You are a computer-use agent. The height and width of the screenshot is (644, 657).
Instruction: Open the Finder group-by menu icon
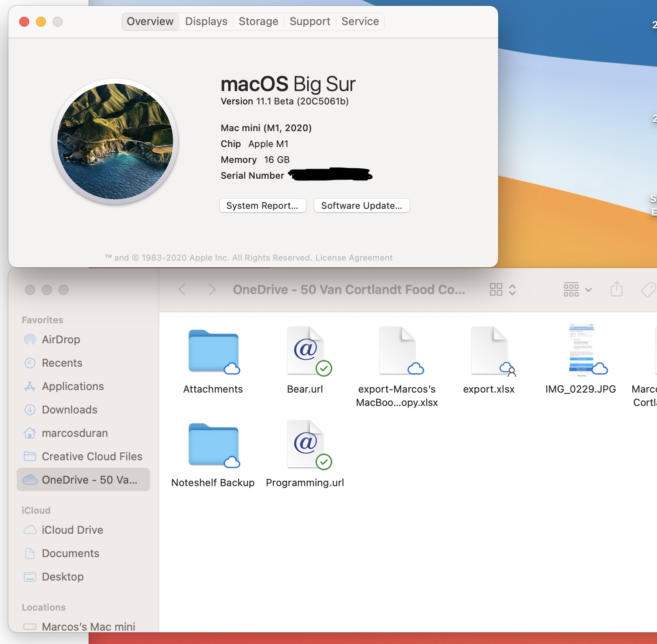pyautogui.click(x=571, y=289)
